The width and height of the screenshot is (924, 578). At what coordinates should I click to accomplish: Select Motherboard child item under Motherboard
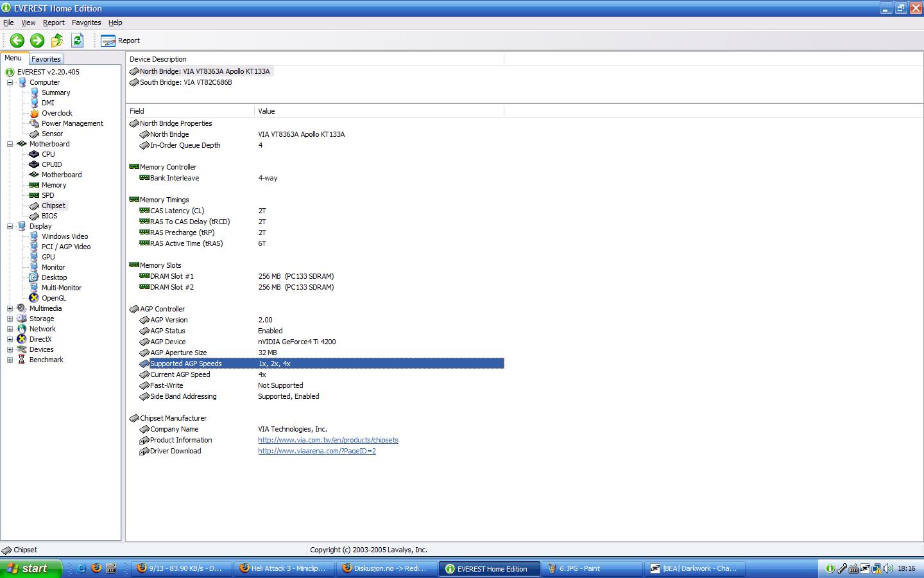click(62, 175)
